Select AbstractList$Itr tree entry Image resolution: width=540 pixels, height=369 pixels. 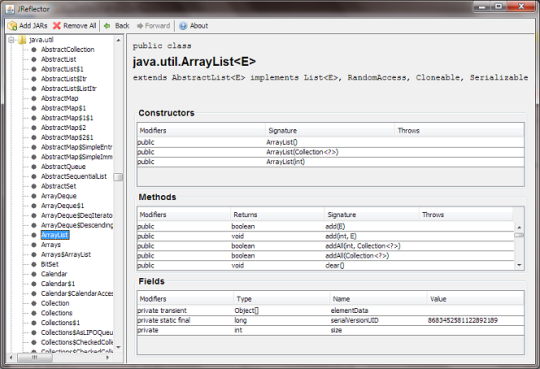[64, 79]
